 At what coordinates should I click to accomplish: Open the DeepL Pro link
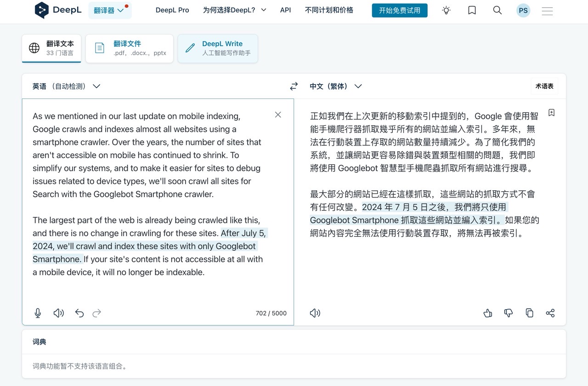[x=172, y=10]
